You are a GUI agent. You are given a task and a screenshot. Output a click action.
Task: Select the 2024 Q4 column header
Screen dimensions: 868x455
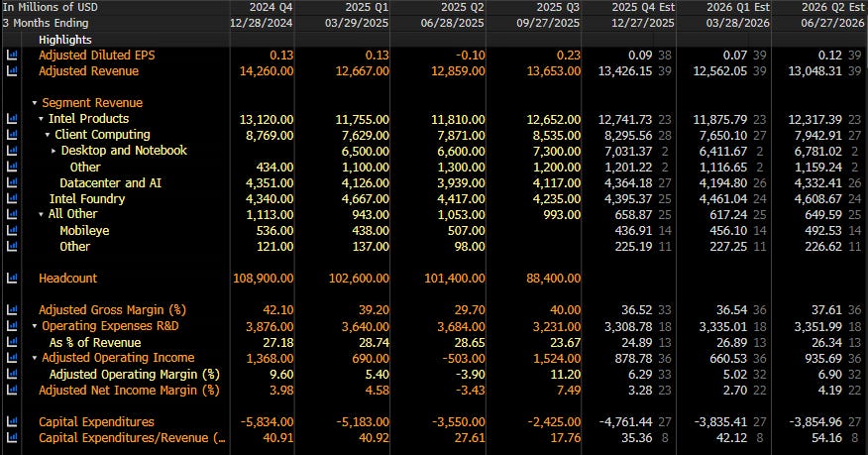pyautogui.click(x=271, y=7)
